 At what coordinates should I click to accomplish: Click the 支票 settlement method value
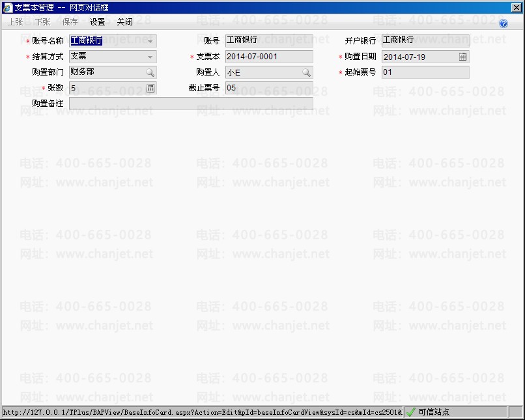[x=78, y=56]
